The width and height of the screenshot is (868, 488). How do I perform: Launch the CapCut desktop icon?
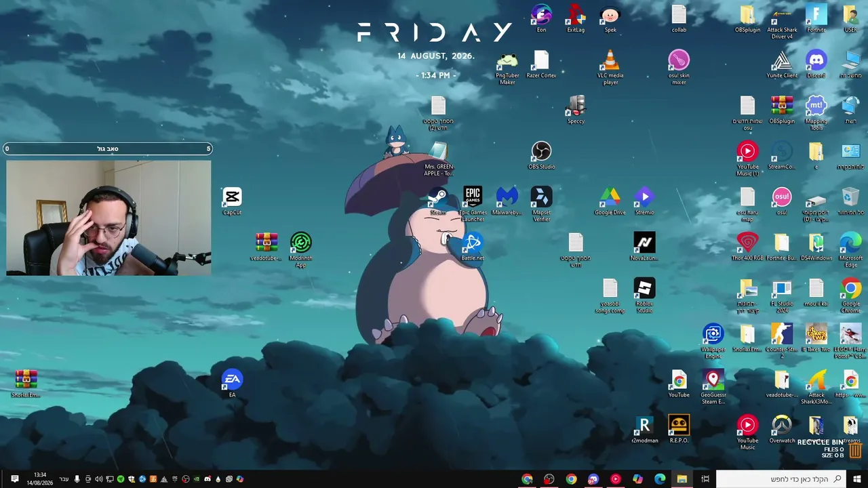coord(232,201)
